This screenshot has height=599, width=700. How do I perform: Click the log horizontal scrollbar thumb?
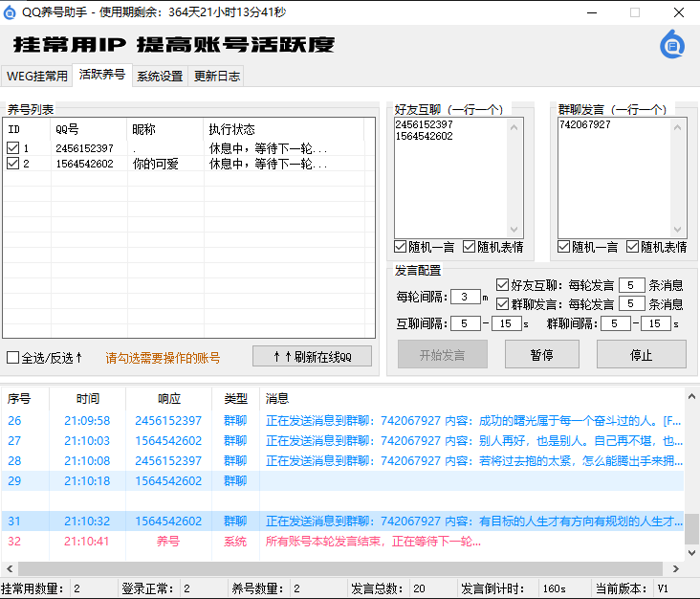point(340,568)
